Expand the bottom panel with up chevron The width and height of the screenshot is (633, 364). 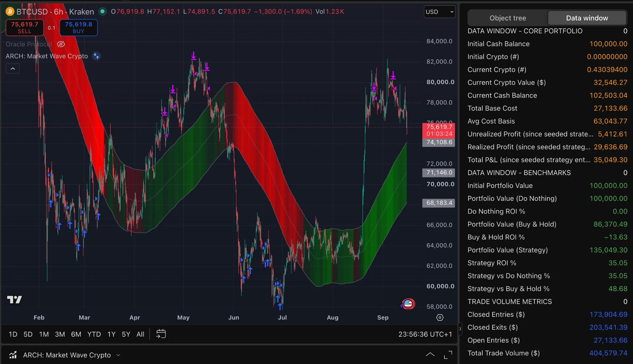[430, 355]
